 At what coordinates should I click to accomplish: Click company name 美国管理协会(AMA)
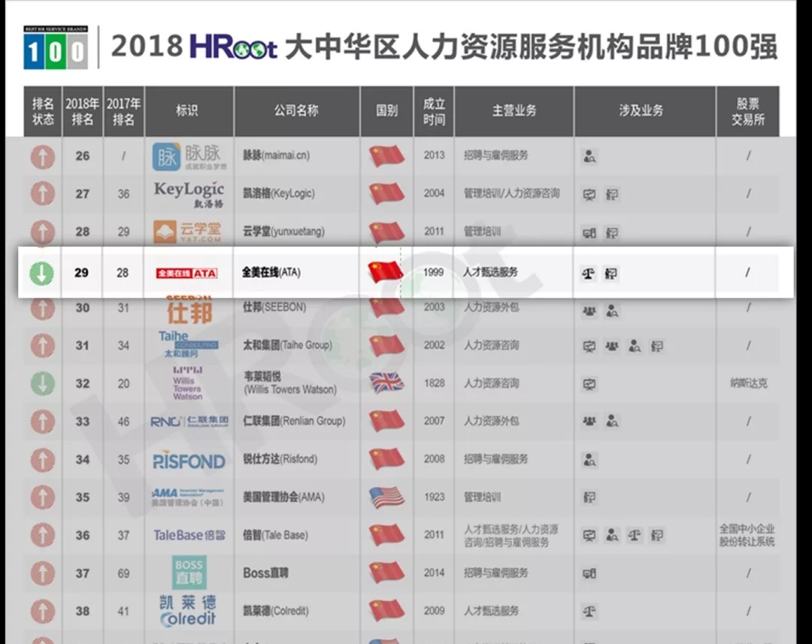(x=283, y=497)
